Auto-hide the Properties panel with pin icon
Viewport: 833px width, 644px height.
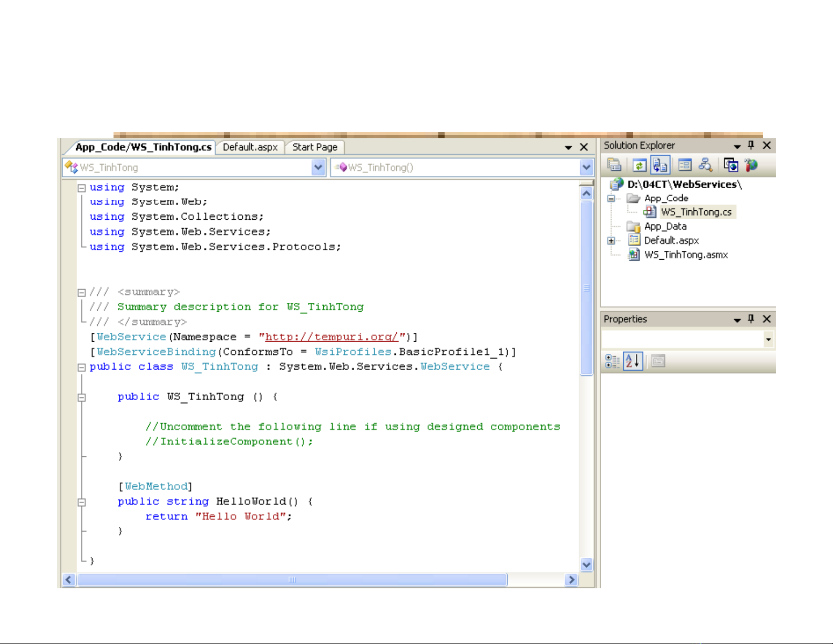tap(751, 319)
